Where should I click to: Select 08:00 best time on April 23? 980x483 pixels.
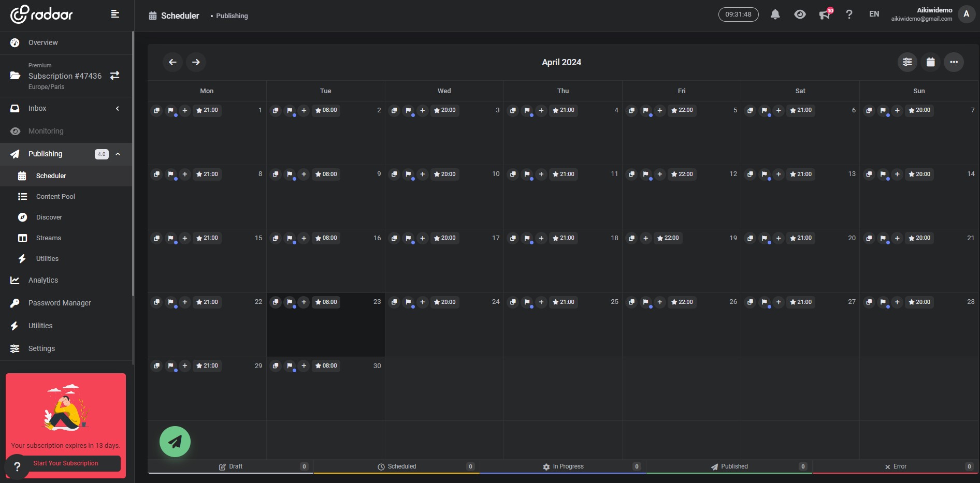[x=326, y=302]
